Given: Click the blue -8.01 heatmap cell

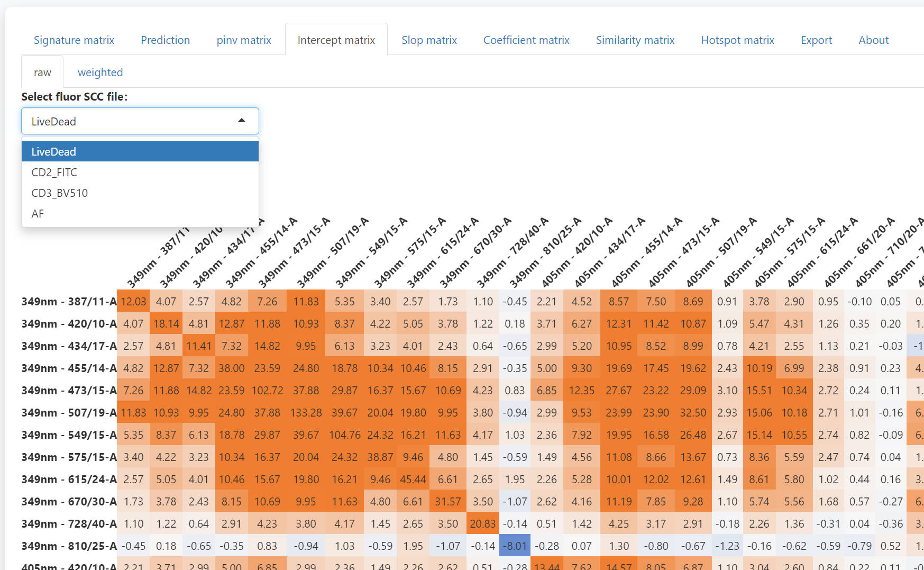Looking at the screenshot, I should click(x=515, y=546).
